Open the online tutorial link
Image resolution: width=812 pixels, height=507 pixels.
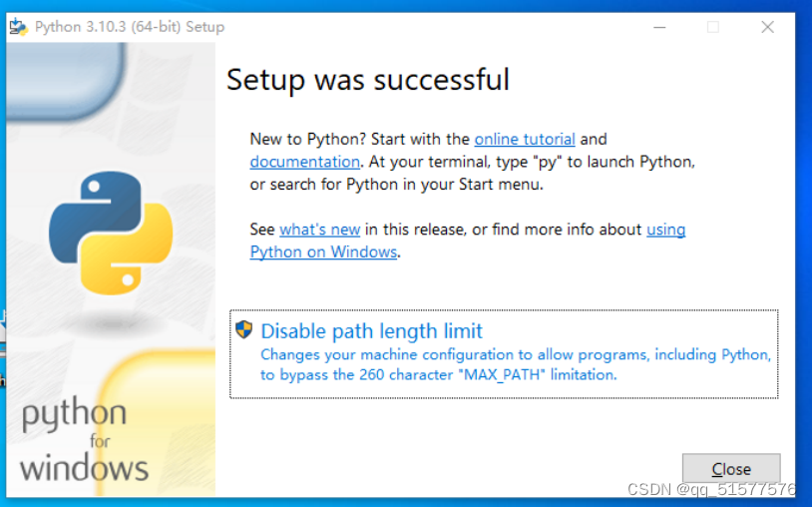(x=525, y=140)
